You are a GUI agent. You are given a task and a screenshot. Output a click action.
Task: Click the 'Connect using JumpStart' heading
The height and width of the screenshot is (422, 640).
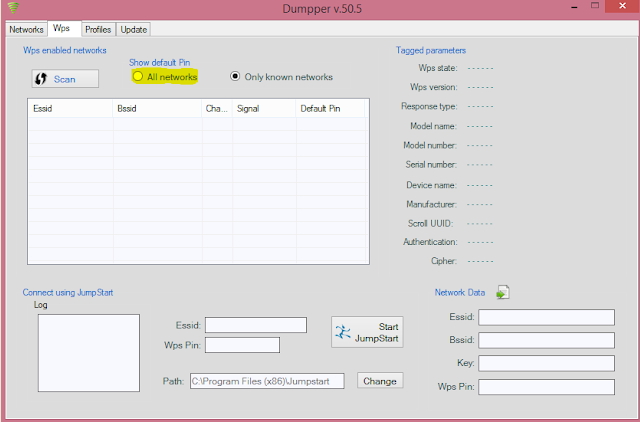pyautogui.click(x=68, y=292)
